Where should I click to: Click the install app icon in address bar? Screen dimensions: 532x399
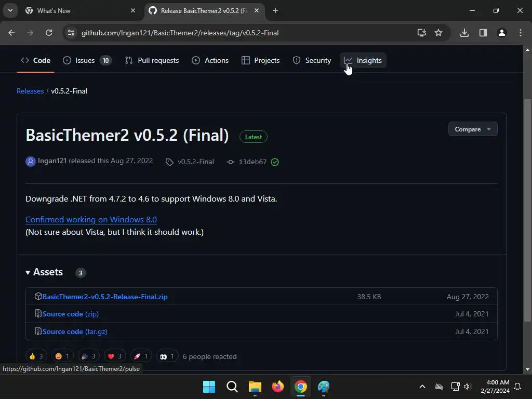pos(421,33)
